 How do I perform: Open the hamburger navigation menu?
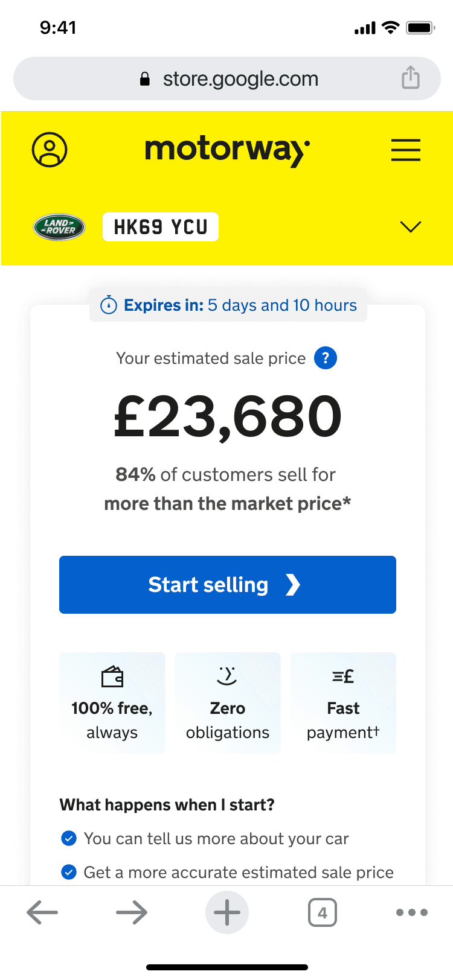pos(406,150)
